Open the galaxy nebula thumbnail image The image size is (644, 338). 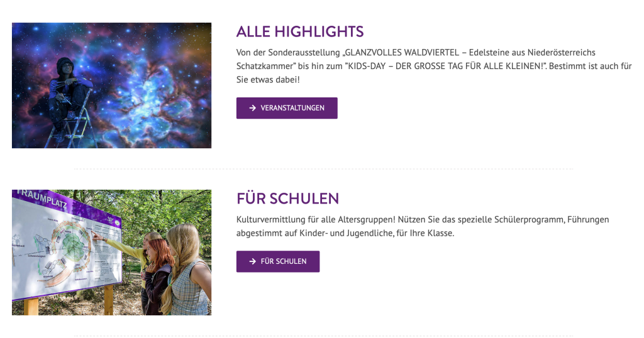(111, 85)
